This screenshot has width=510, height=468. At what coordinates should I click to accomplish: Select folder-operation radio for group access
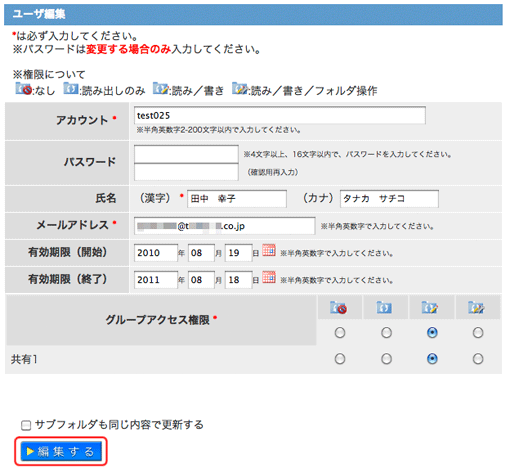(478, 332)
